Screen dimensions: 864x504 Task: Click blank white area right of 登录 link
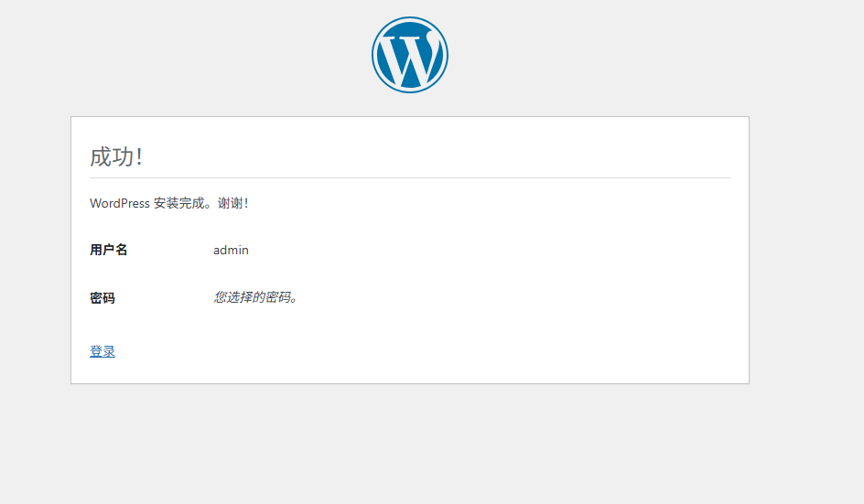pyautogui.click(x=412, y=351)
